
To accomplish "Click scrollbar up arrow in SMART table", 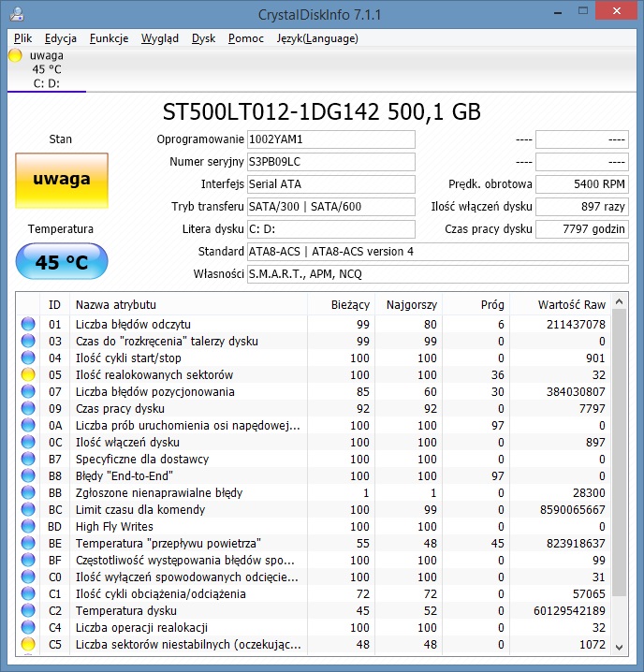I will (x=619, y=301).
